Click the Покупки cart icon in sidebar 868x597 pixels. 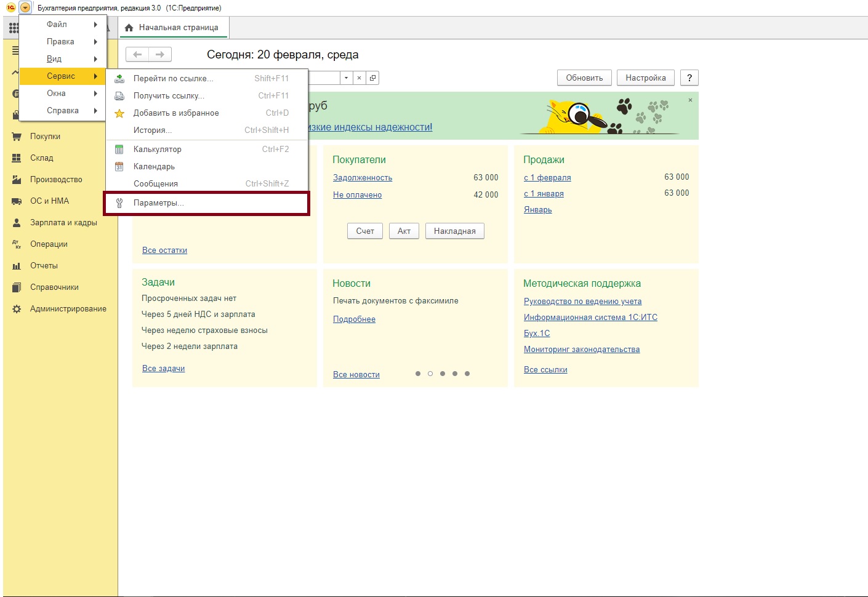(17, 137)
